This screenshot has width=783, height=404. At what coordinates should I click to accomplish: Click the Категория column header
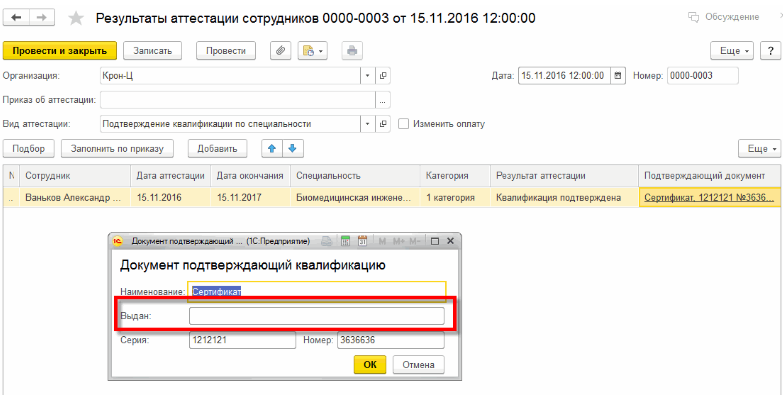[x=455, y=176]
